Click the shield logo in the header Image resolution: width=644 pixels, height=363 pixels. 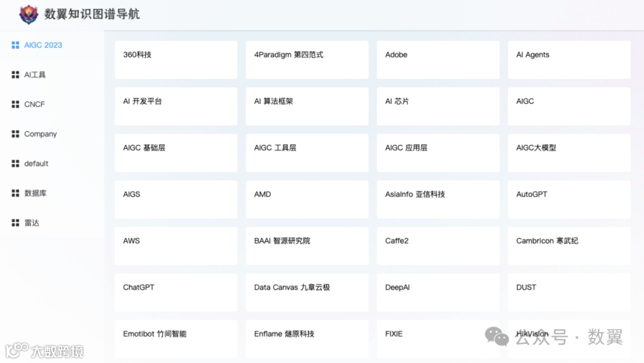[x=29, y=15]
